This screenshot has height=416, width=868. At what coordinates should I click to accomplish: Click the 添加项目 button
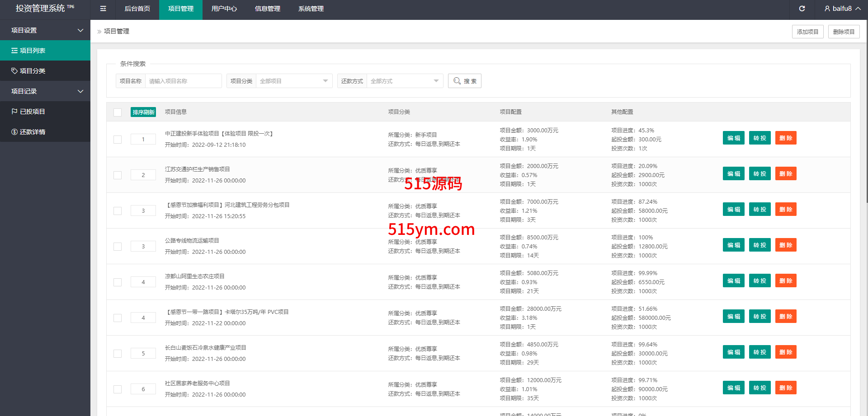point(807,32)
